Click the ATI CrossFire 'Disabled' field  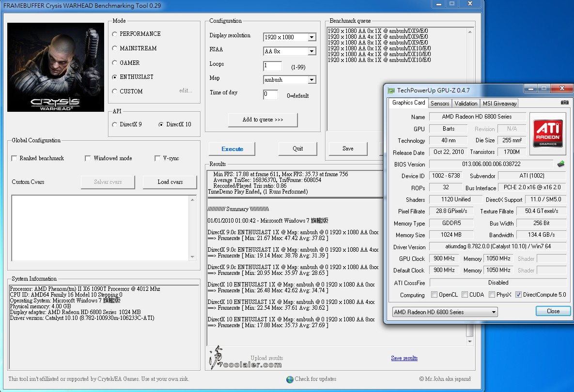[x=498, y=283]
